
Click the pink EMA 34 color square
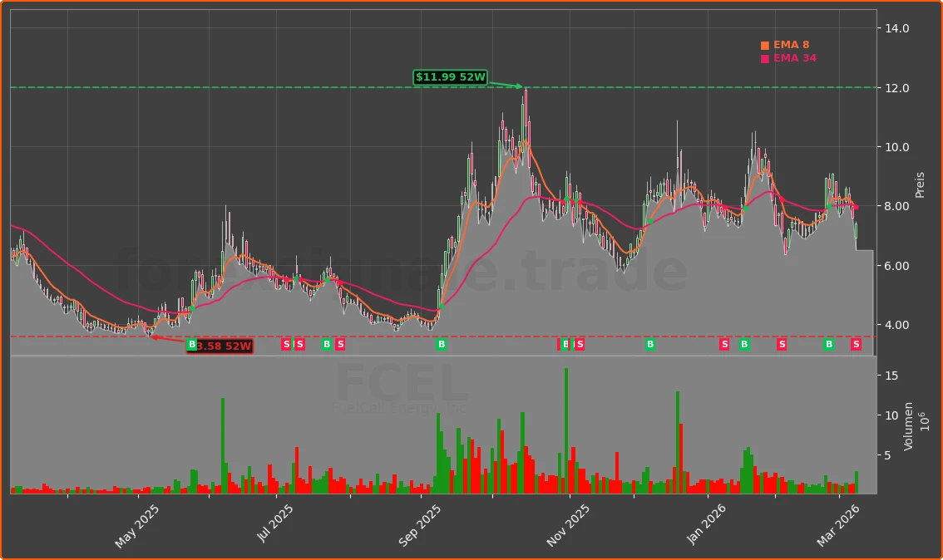(x=765, y=58)
